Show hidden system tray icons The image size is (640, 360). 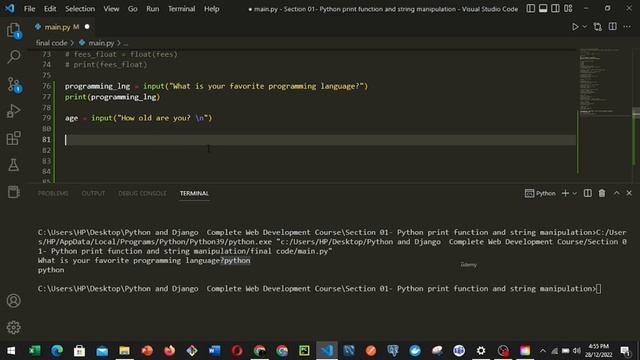(x=543, y=351)
